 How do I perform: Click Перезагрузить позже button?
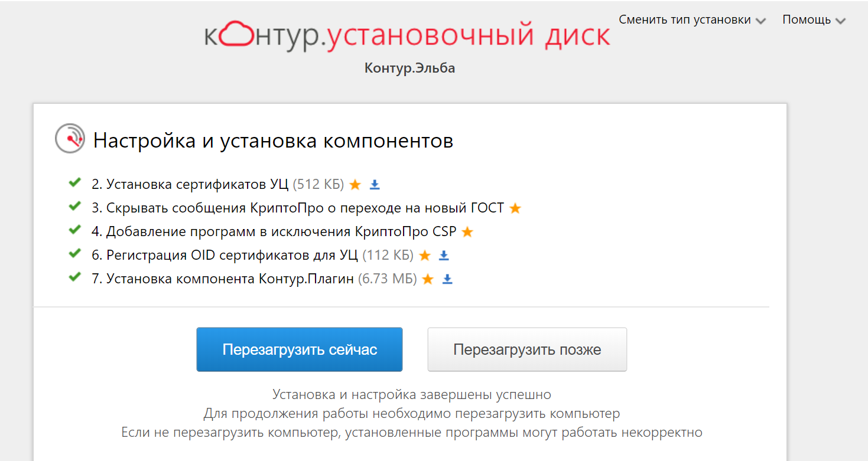pos(527,349)
